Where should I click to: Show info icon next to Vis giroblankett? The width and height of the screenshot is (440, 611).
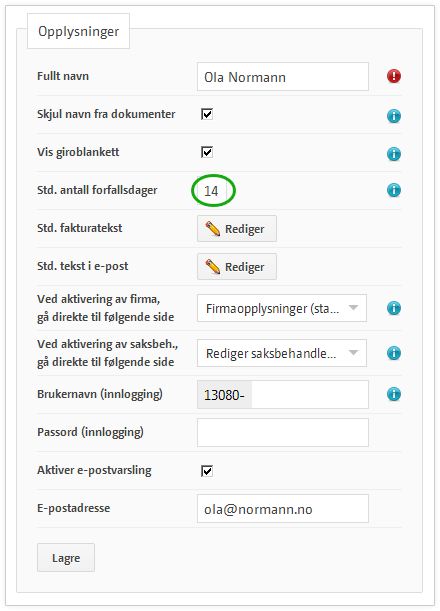coord(394,154)
